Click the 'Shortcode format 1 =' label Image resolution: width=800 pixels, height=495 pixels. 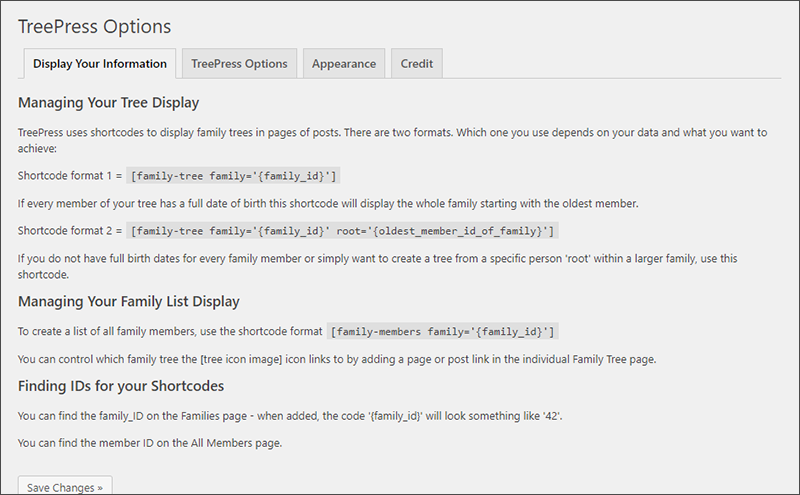click(70, 176)
